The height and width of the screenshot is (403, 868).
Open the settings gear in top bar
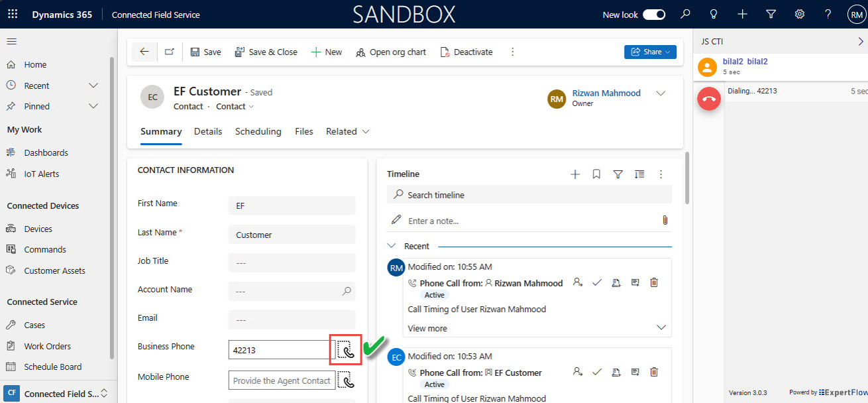tap(799, 15)
